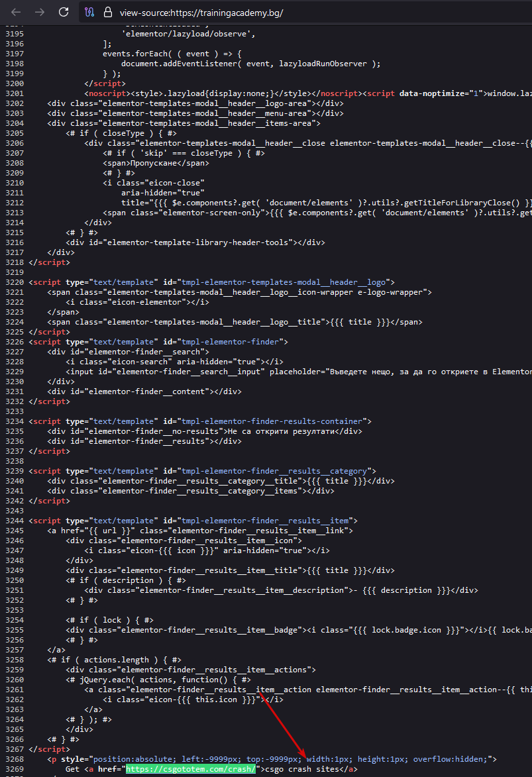Viewport: 532px width, 777px height.
Task: Click the 'data-noptimize' attribute text
Action: pos(431,93)
